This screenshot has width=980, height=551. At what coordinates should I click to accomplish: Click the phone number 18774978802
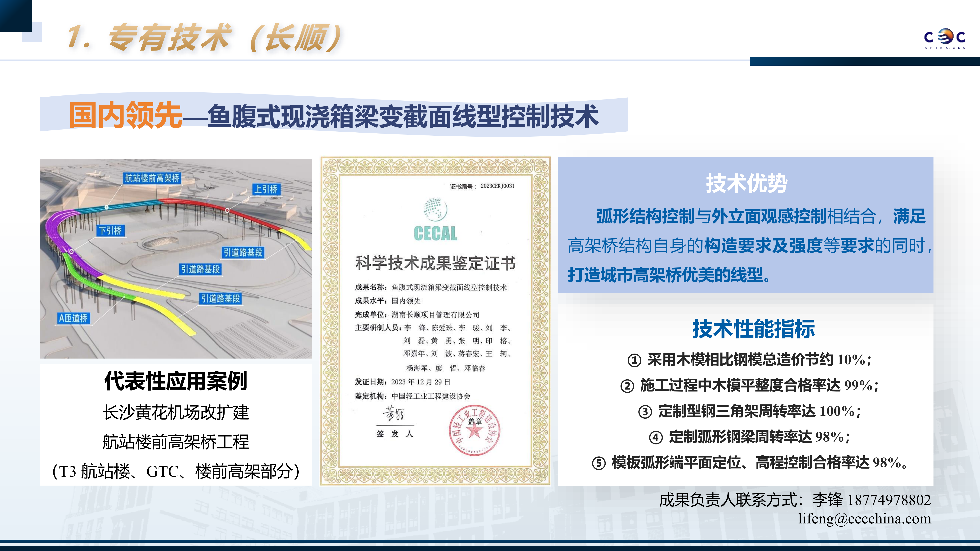tap(889, 500)
